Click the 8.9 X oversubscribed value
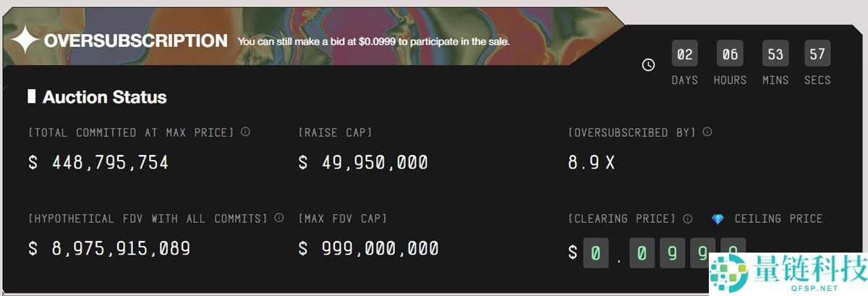 pos(591,163)
